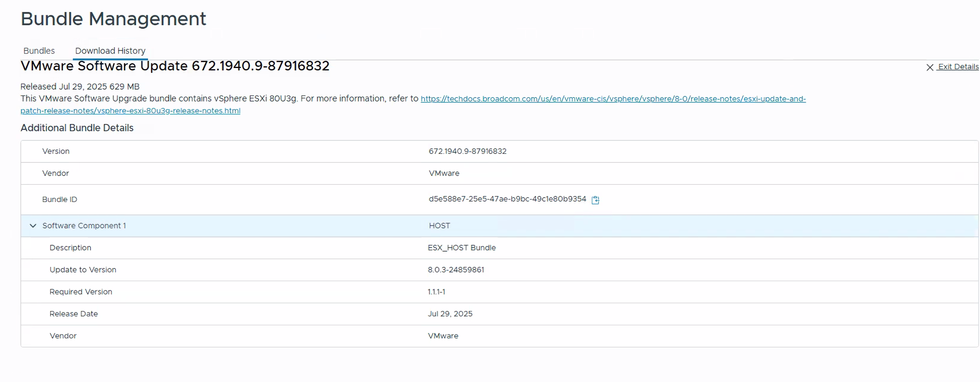Viewport: 980px width, 382px height.
Task: Click the Description label under Software Component 1
Action: click(70, 248)
